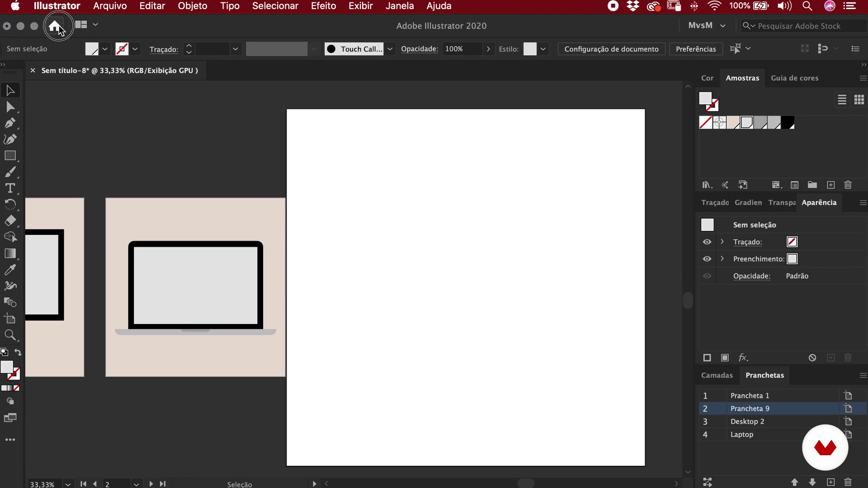
Task: Click Configuração de documento button
Action: point(611,49)
